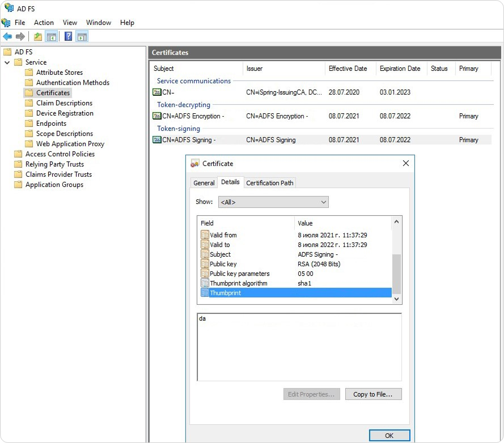Switch to the Certification Path tab
The width and height of the screenshot is (504, 443).
coord(270,183)
